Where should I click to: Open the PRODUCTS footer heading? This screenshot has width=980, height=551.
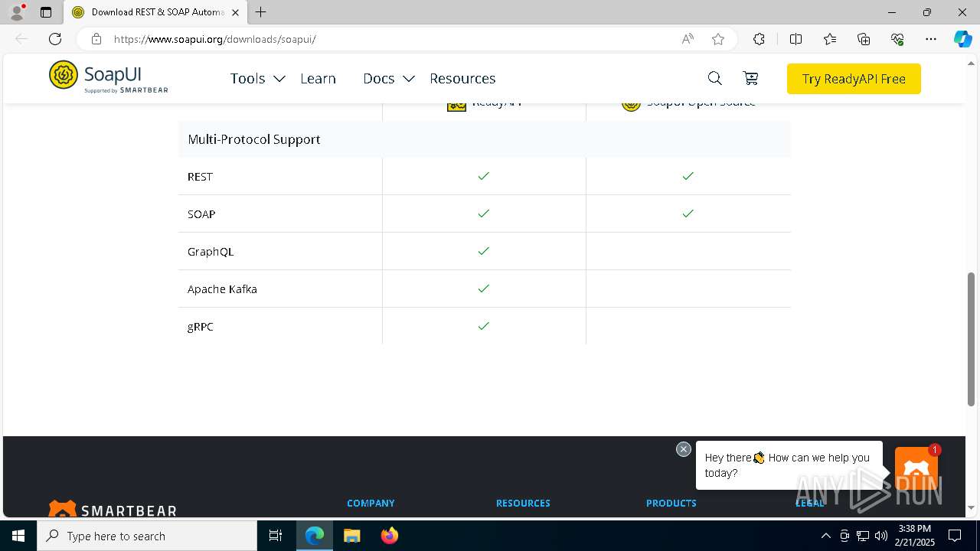pos(671,503)
